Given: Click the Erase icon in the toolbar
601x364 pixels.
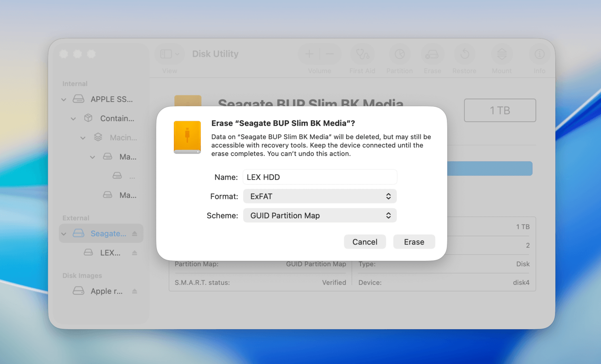Looking at the screenshot, I should 432,54.
